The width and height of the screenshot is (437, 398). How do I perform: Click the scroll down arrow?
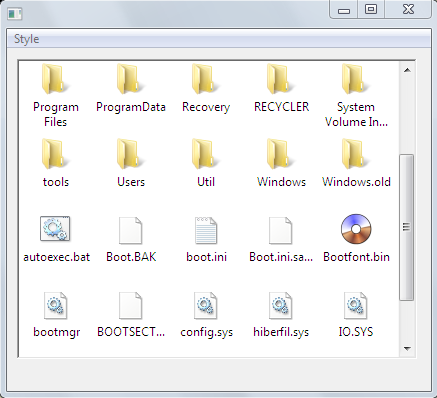pos(407,349)
